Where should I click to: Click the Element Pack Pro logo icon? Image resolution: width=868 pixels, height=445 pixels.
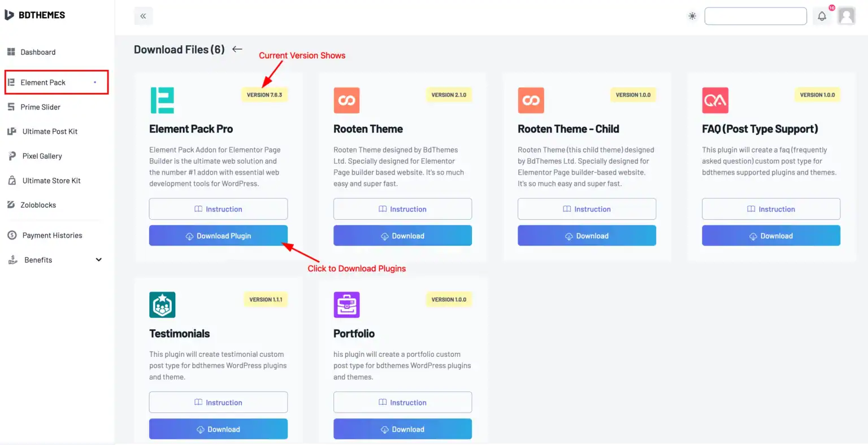point(162,101)
